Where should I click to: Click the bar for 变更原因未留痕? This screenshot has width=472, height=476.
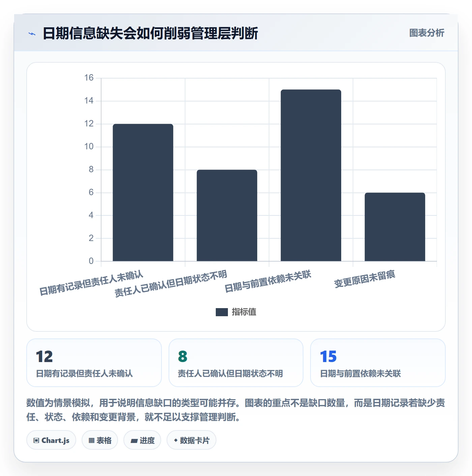coord(395,227)
